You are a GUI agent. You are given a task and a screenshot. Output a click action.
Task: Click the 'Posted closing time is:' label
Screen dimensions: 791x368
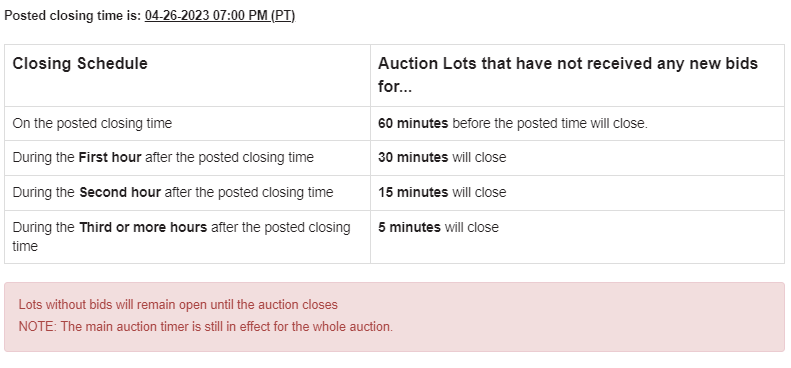[x=73, y=16]
